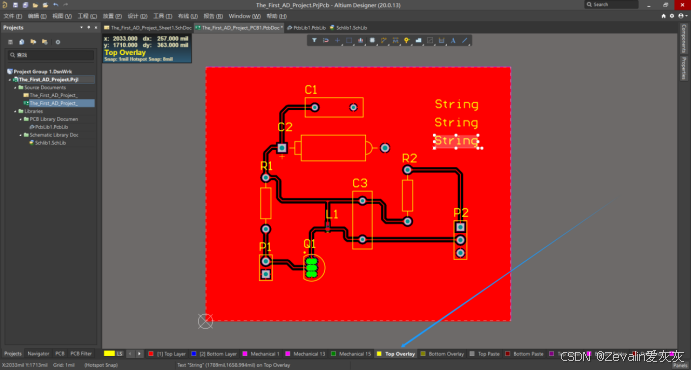Select the Place Via tool
Screen dimensions: 692x371
coord(407,41)
